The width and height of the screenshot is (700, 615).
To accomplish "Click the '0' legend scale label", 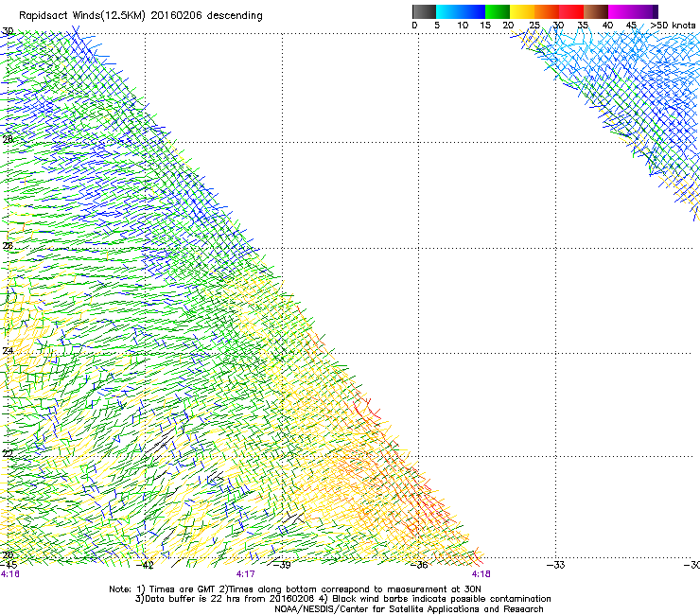I will tap(414, 26).
